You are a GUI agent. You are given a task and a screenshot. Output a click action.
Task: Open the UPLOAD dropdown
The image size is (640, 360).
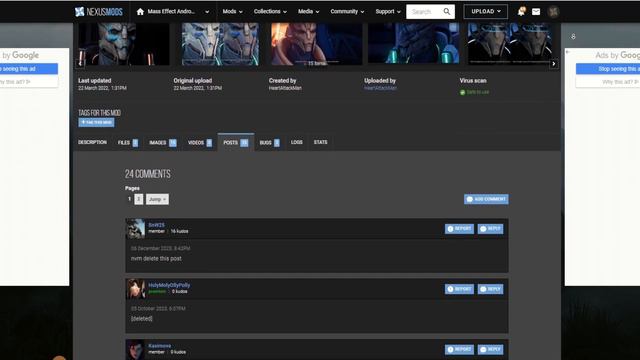point(486,11)
